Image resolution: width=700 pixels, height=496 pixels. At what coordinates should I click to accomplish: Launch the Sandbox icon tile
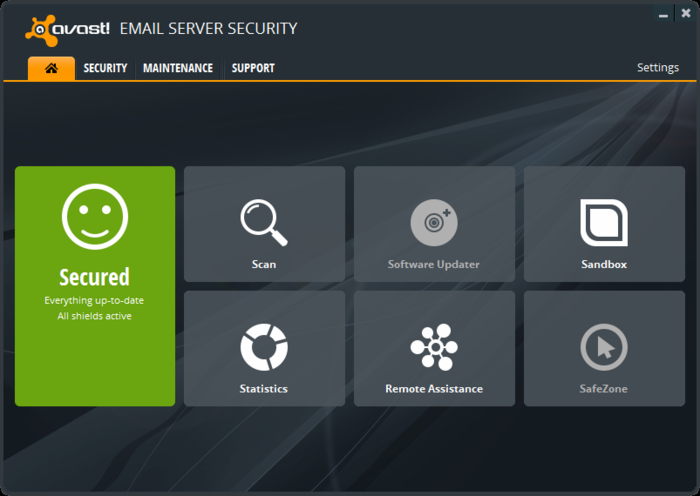click(x=604, y=222)
